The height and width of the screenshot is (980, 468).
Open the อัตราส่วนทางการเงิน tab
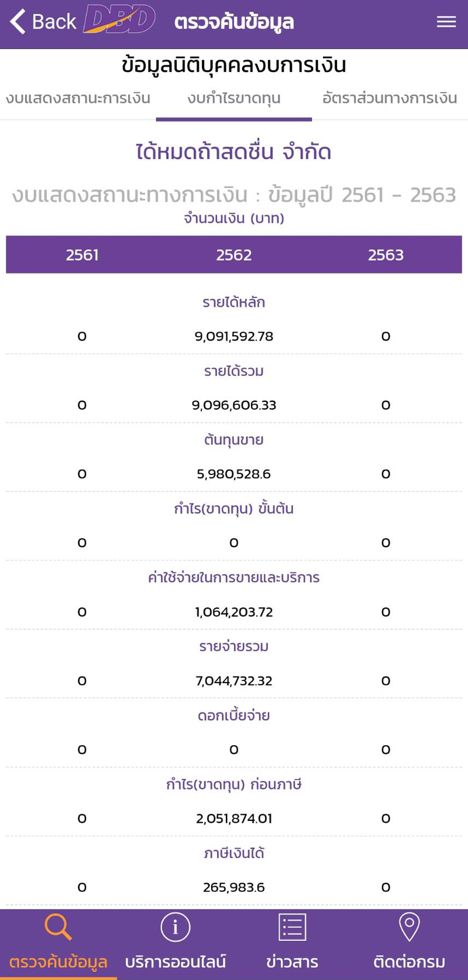click(x=390, y=98)
